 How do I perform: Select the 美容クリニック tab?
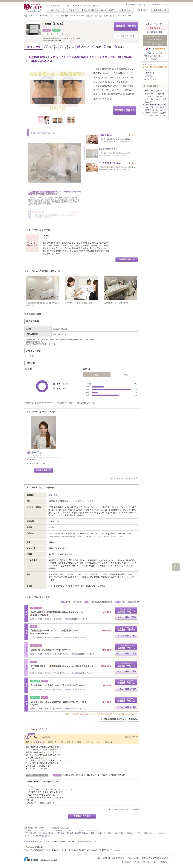pyautogui.click(x=160, y=10)
